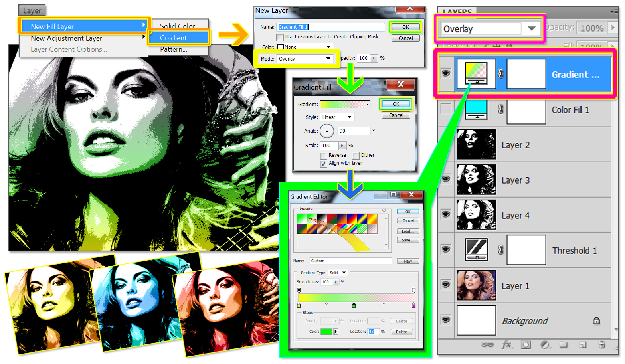Click the delete layer trash icon
Viewport: 625px width, 364px height.
601,345
